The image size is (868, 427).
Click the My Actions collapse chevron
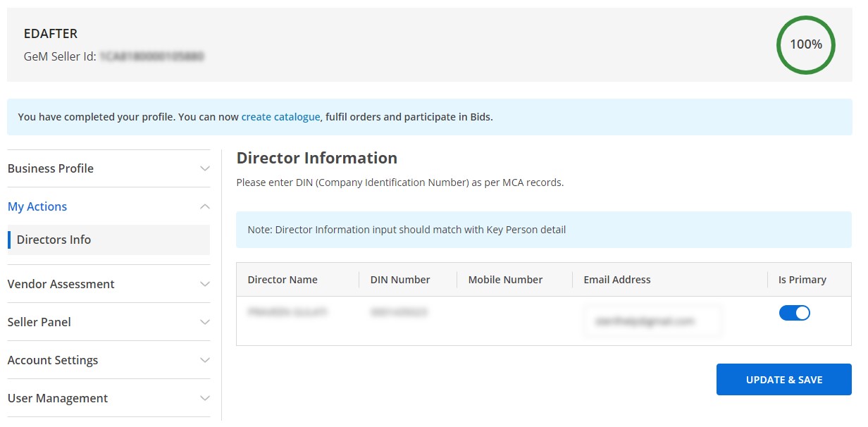click(204, 206)
